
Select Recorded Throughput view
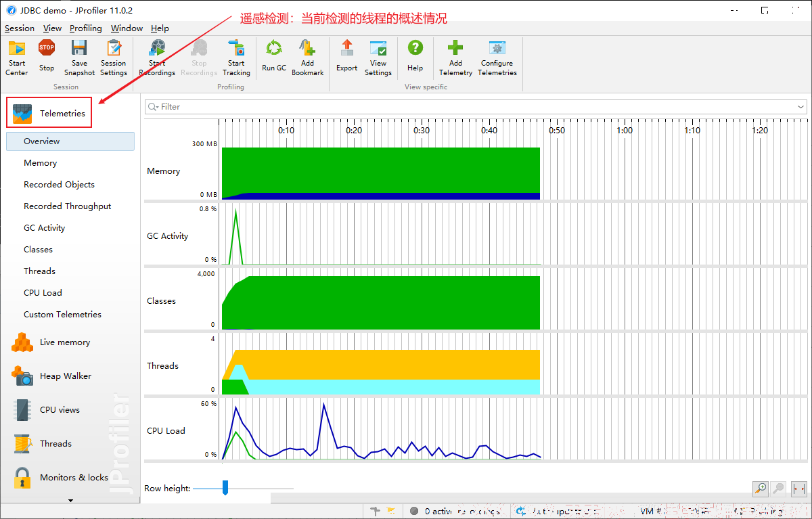tap(68, 206)
